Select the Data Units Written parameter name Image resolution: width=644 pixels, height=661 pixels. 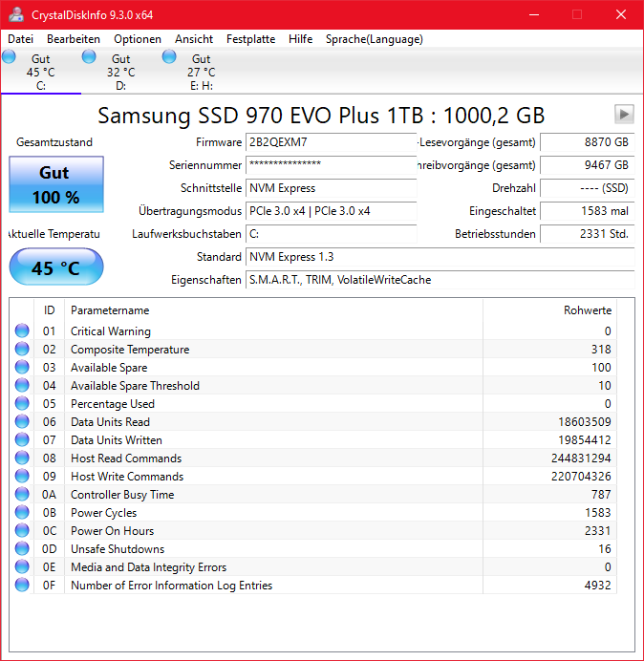point(117,440)
